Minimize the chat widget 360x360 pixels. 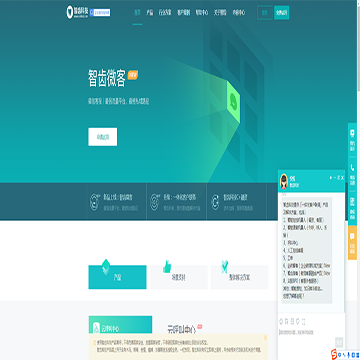[335, 178]
